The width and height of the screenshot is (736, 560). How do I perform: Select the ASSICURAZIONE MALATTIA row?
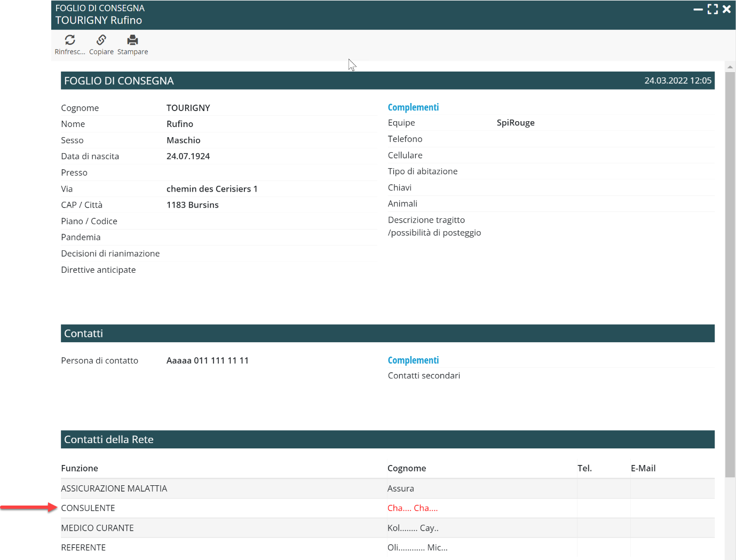pos(114,488)
